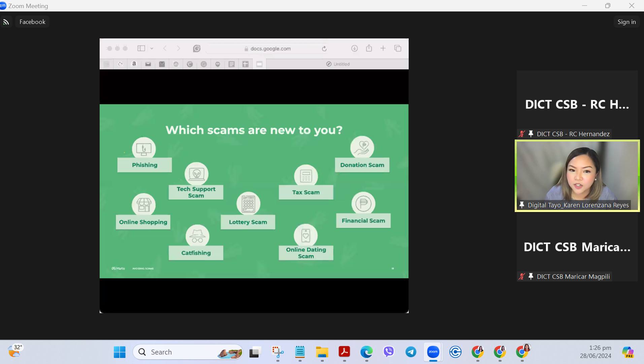Screen dimensions: 644x364
Task: Click the Sign in button
Action: [x=626, y=22]
